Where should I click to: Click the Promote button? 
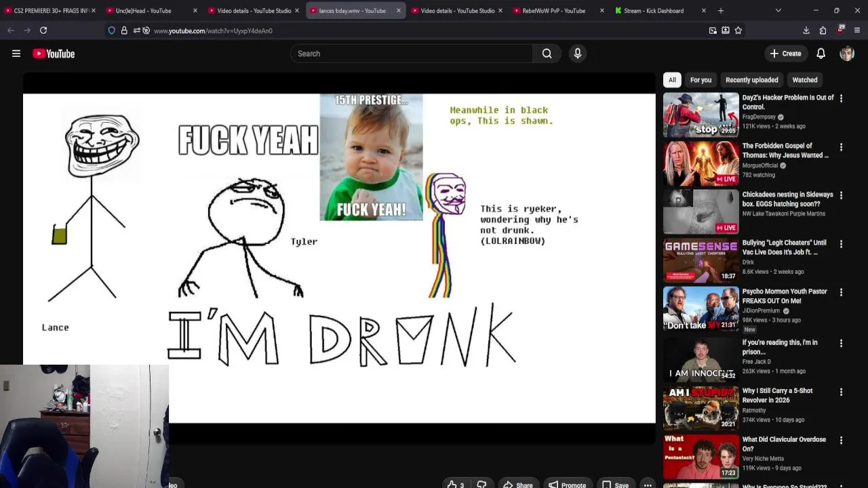click(567, 485)
